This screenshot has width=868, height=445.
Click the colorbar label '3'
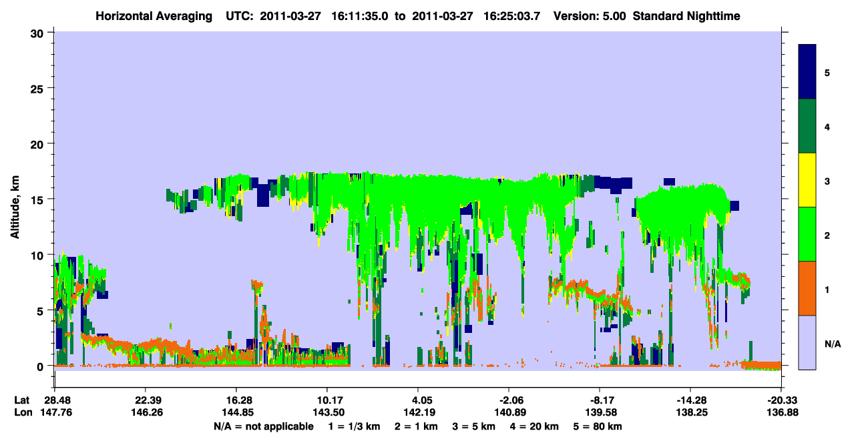point(827,181)
